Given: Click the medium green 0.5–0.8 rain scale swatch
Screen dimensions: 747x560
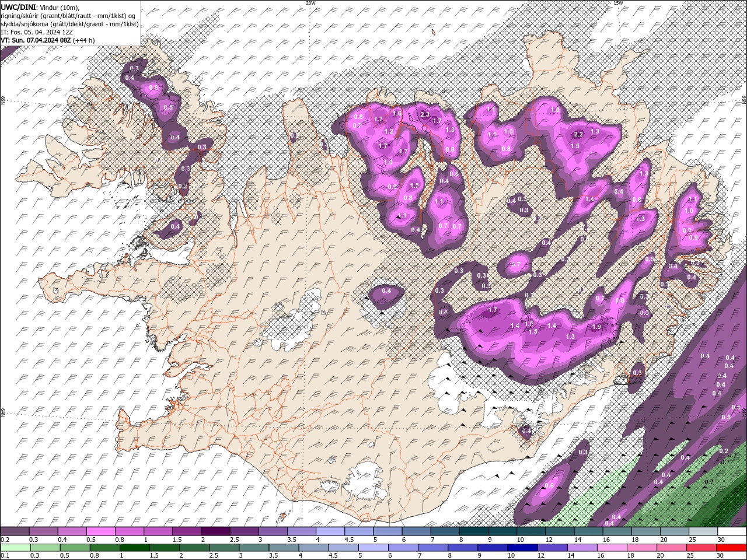Looking at the screenshot, I should (75, 548).
